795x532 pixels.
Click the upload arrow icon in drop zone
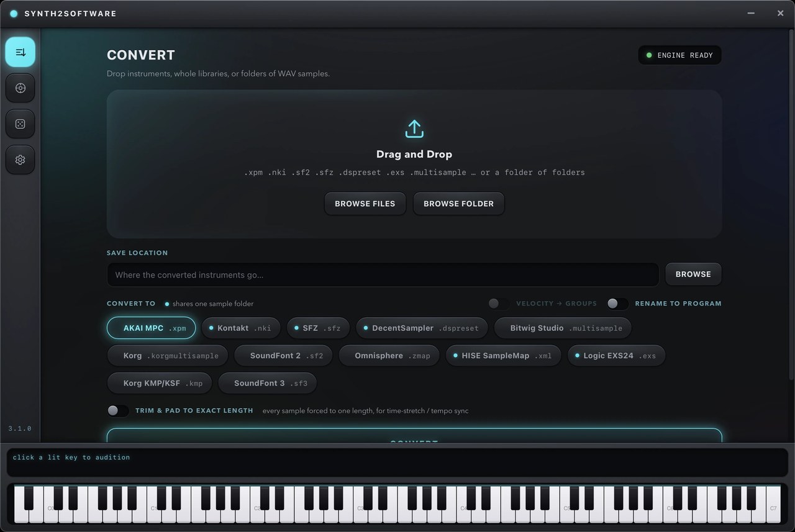point(414,128)
